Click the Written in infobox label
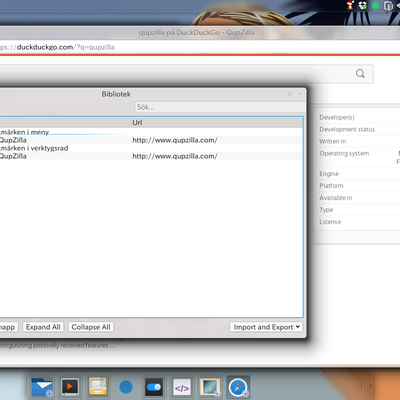This screenshot has height=400, width=400. (x=333, y=141)
